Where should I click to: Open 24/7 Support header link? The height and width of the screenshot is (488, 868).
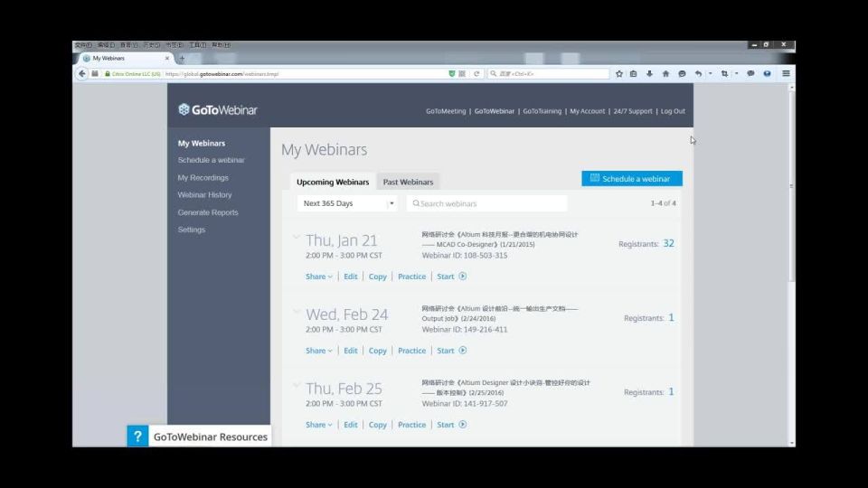pyautogui.click(x=633, y=111)
